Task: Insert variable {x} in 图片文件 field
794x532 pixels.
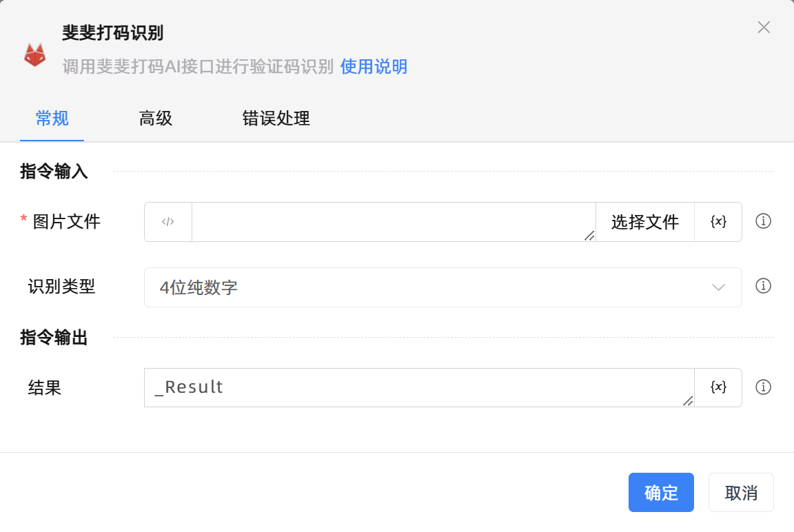Action: (x=718, y=222)
